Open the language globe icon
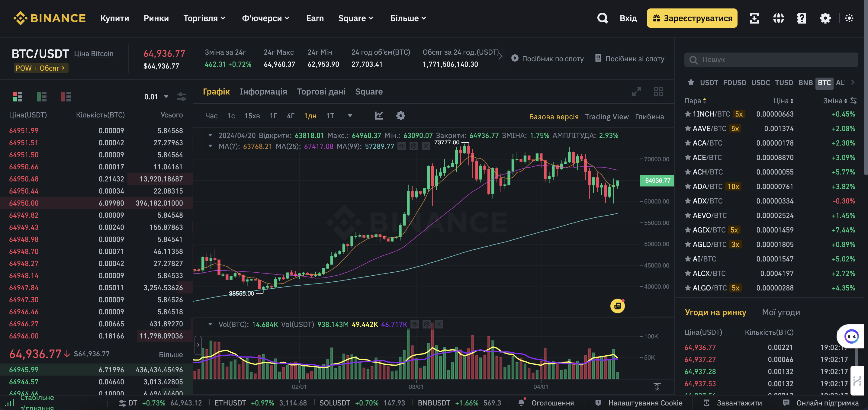The image size is (868, 410). tap(778, 18)
